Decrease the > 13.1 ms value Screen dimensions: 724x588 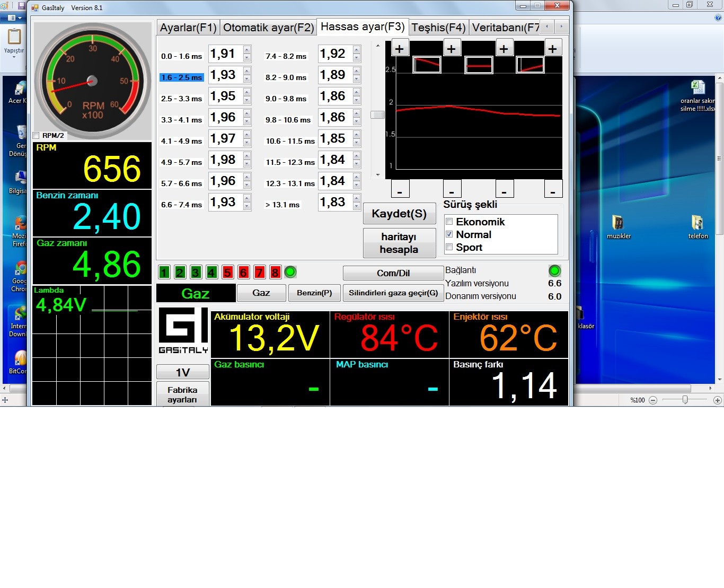(x=357, y=206)
